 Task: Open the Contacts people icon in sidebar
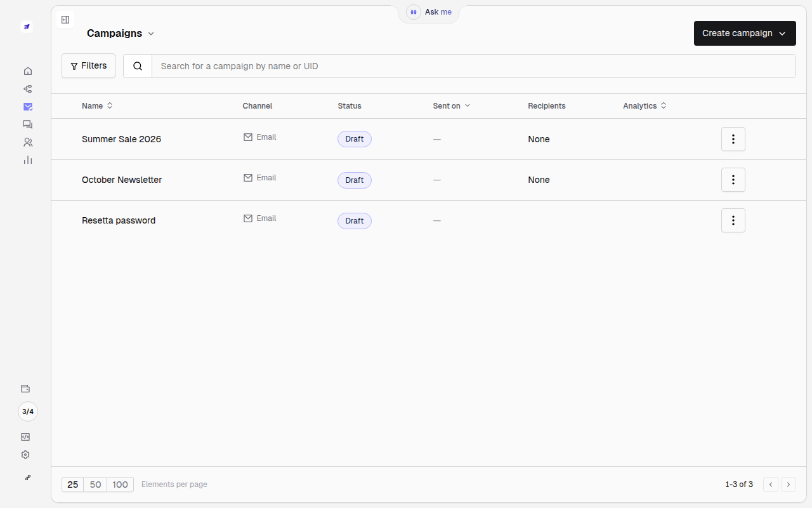[x=27, y=142]
